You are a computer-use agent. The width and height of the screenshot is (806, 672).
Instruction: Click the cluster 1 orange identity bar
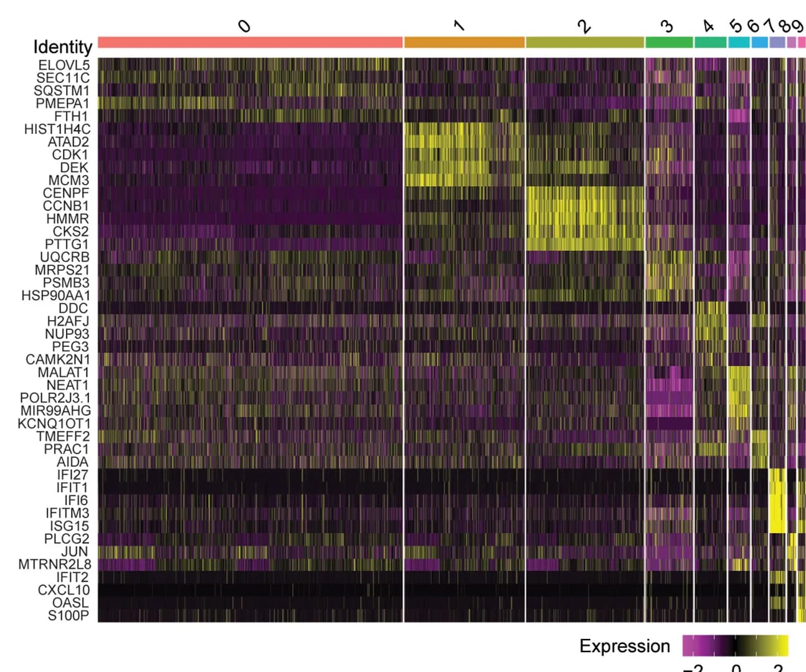coord(464,42)
